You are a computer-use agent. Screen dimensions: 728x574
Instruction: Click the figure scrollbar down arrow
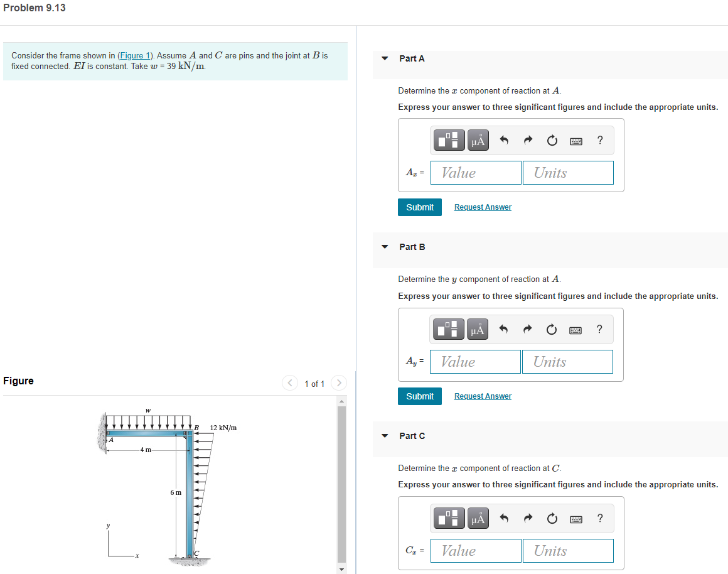point(341,570)
